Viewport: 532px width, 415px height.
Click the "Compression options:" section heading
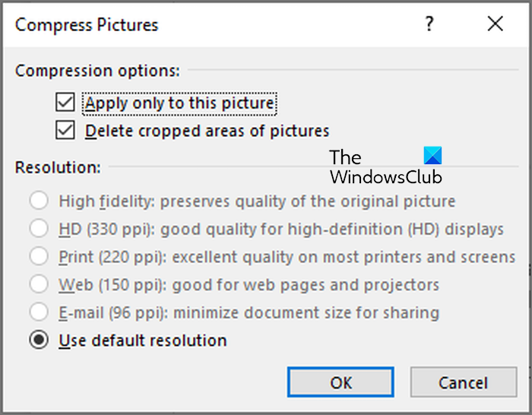click(97, 71)
